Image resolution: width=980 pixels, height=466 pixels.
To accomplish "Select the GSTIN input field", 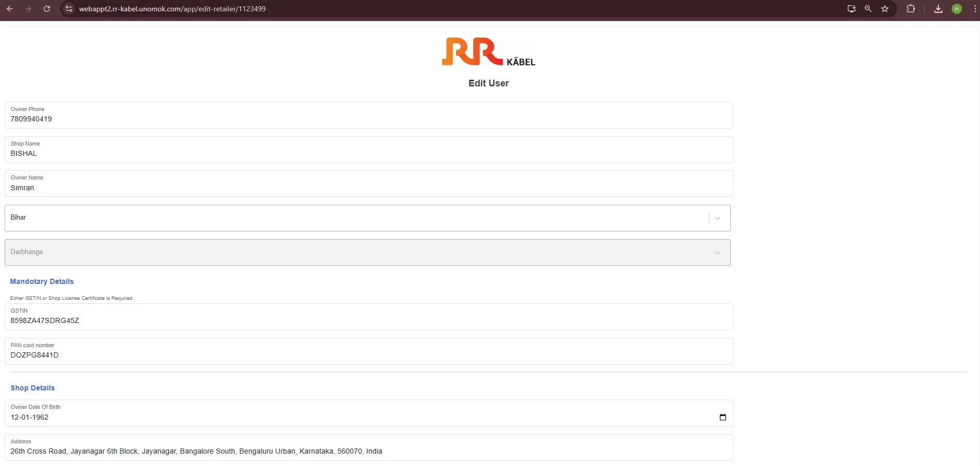I will tap(369, 320).
